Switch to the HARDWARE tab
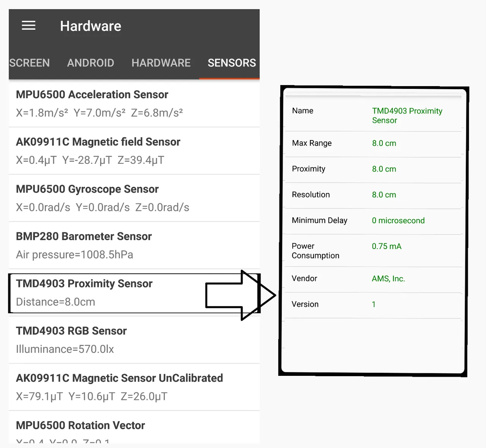The height and width of the screenshot is (448, 486). click(161, 63)
